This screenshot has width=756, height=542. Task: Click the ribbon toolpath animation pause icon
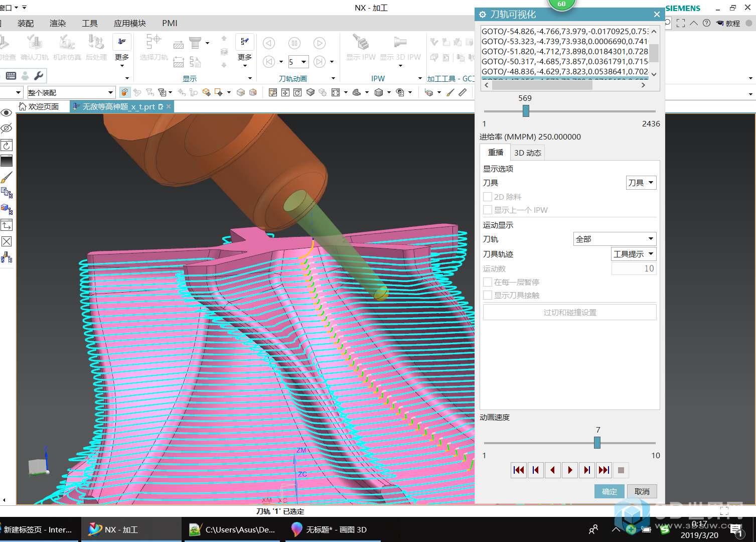[294, 43]
